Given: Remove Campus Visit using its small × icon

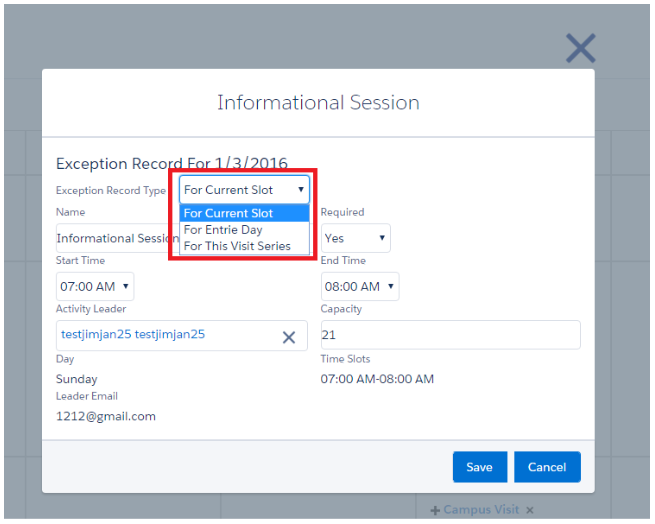Looking at the screenshot, I should 530,511.
